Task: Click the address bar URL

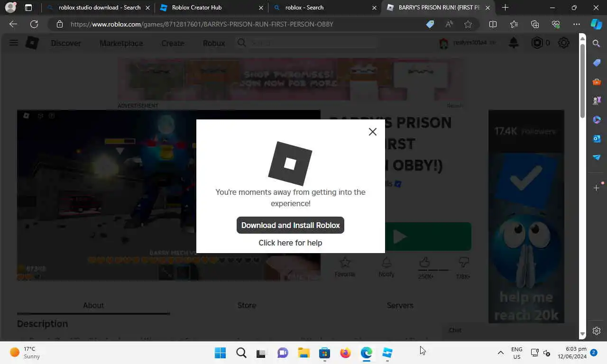Action: click(x=202, y=24)
